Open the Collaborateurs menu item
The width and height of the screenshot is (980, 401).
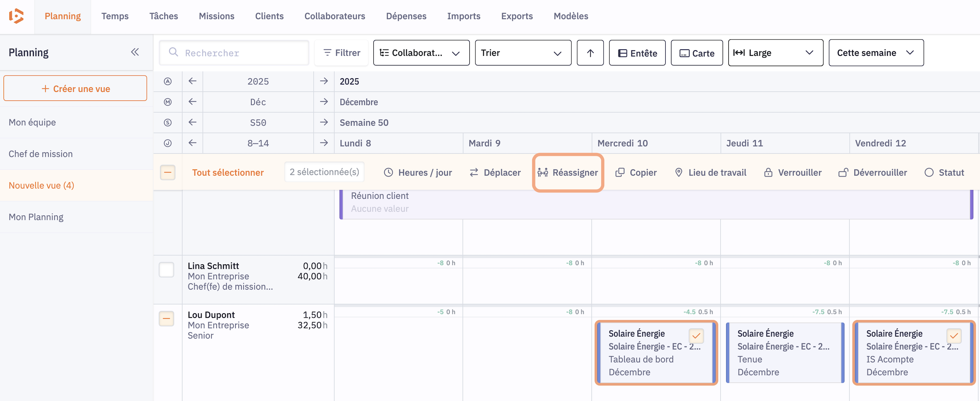[x=334, y=16]
